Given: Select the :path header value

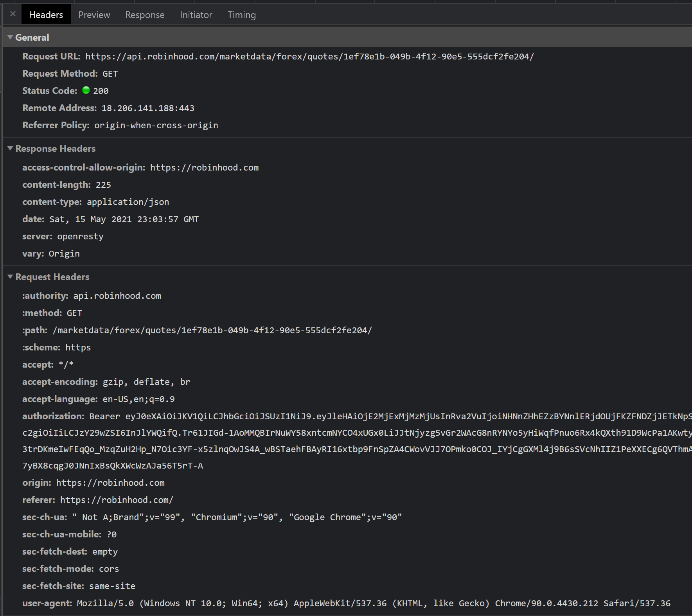Looking at the screenshot, I should coord(212,330).
